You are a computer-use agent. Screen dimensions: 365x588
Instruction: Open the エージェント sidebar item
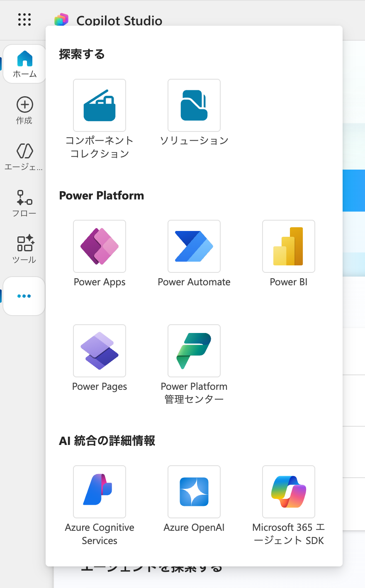tap(24, 156)
